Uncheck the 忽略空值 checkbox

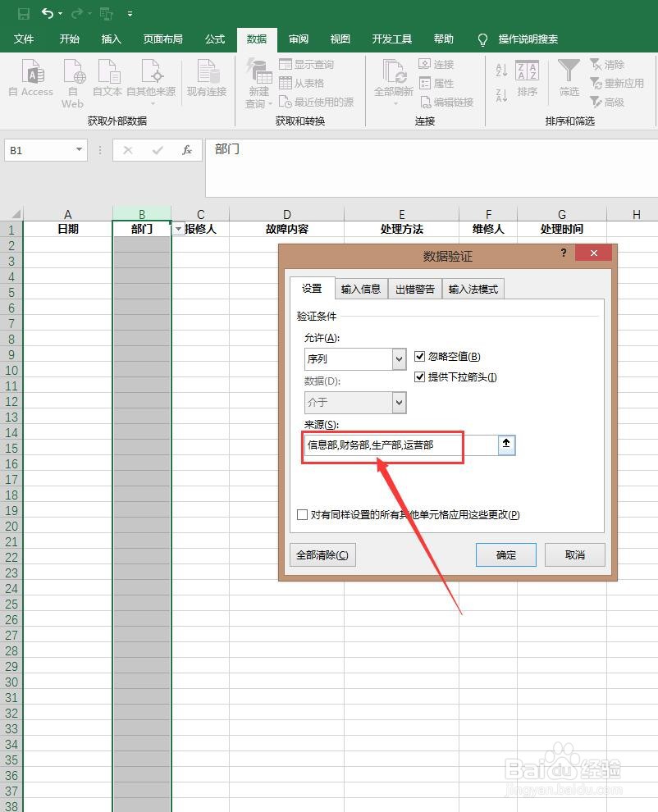[x=420, y=356]
